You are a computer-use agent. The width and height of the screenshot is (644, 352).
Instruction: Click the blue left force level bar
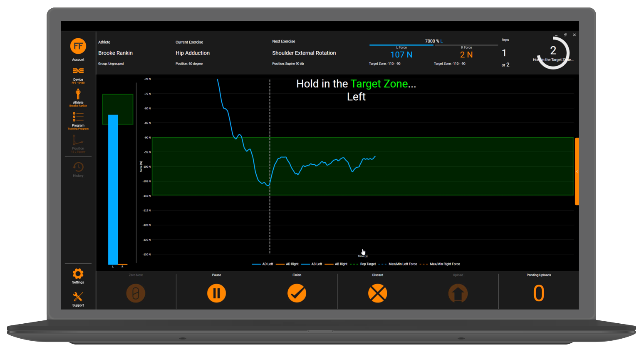pyautogui.click(x=113, y=189)
